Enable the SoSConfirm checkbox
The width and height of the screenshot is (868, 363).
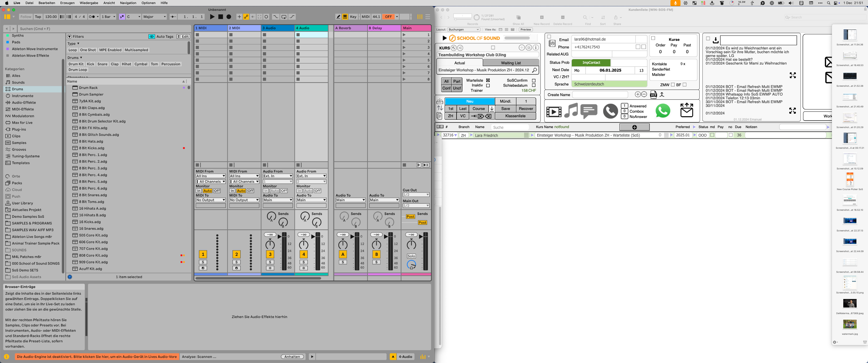pos(534,80)
